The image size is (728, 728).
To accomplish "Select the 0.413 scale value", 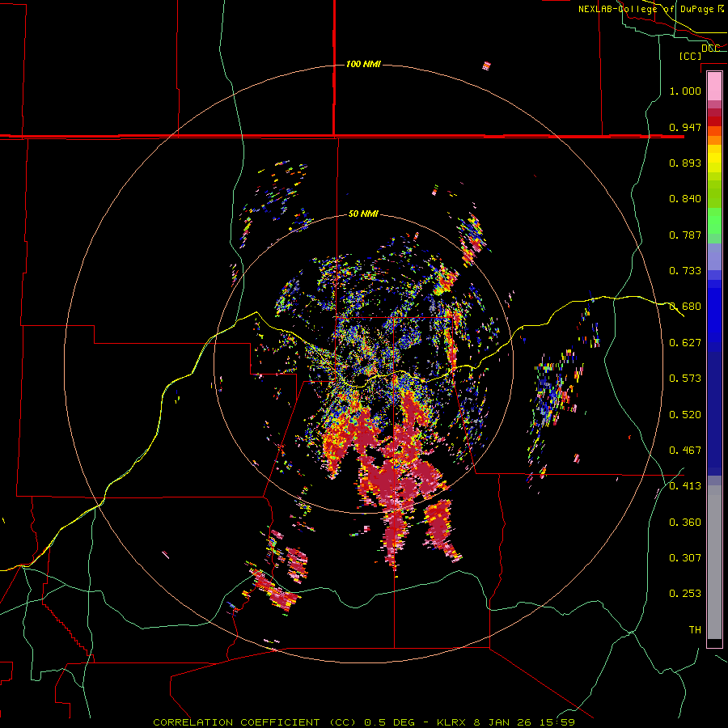I will (x=685, y=486).
